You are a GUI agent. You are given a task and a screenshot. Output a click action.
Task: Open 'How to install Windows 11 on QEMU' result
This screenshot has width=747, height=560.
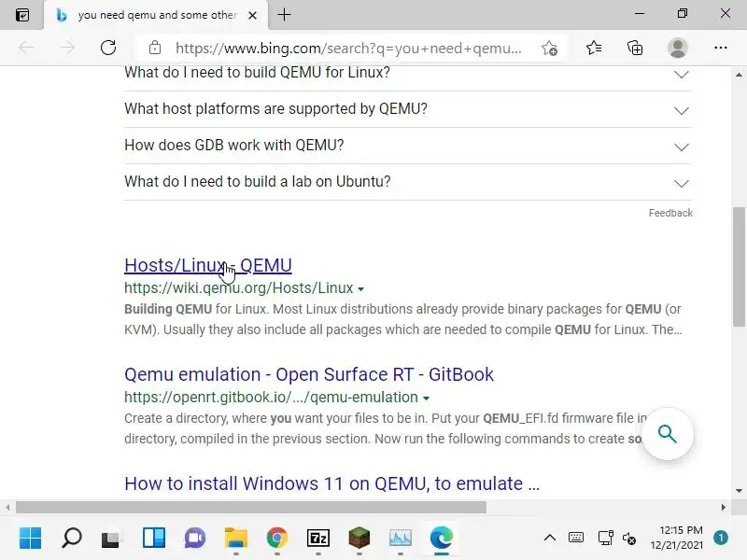(x=331, y=483)
